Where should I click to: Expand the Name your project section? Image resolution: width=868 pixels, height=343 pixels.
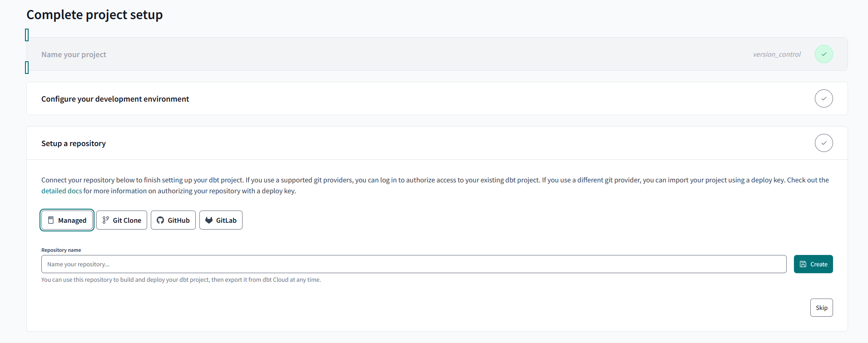[x=74, y=54]
